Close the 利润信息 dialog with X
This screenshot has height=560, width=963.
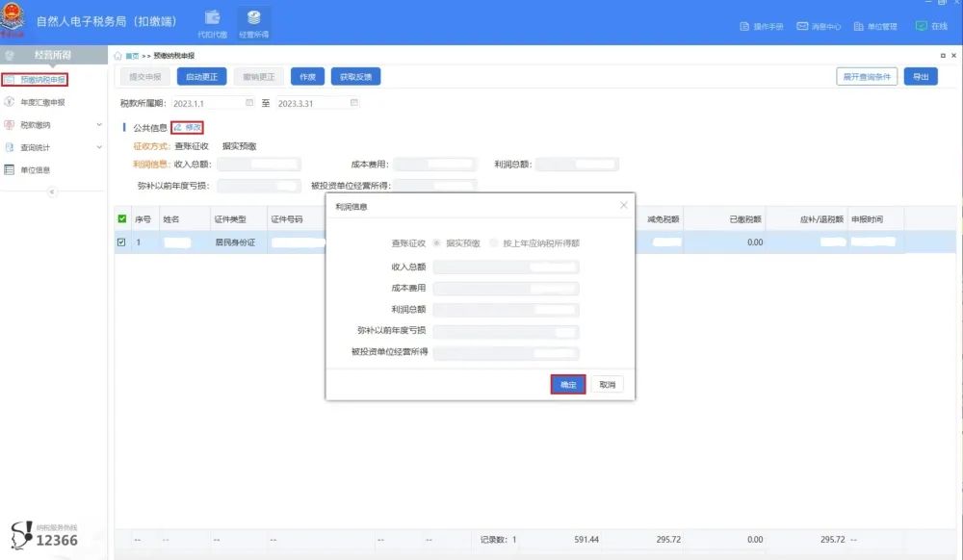623,205
